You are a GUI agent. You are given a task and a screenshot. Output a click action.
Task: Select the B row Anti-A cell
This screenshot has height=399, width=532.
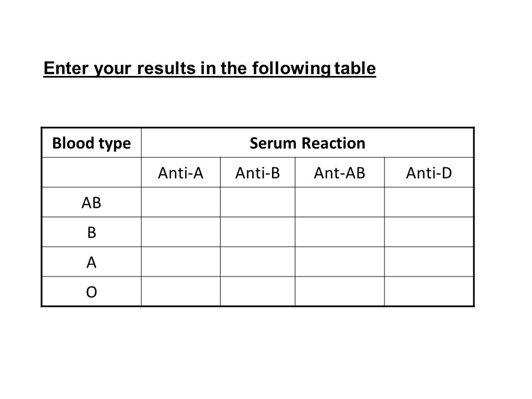point(181,232)
